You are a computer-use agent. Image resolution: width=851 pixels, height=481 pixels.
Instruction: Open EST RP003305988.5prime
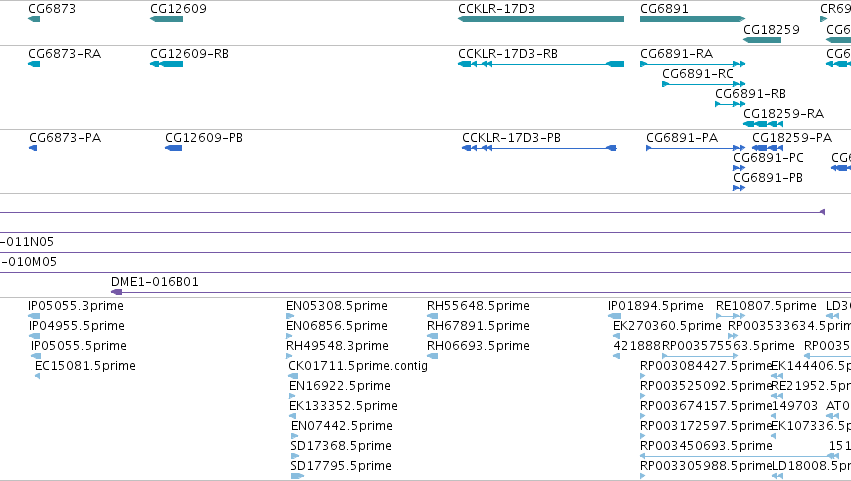pyautogui.click(x=706, y=466)
